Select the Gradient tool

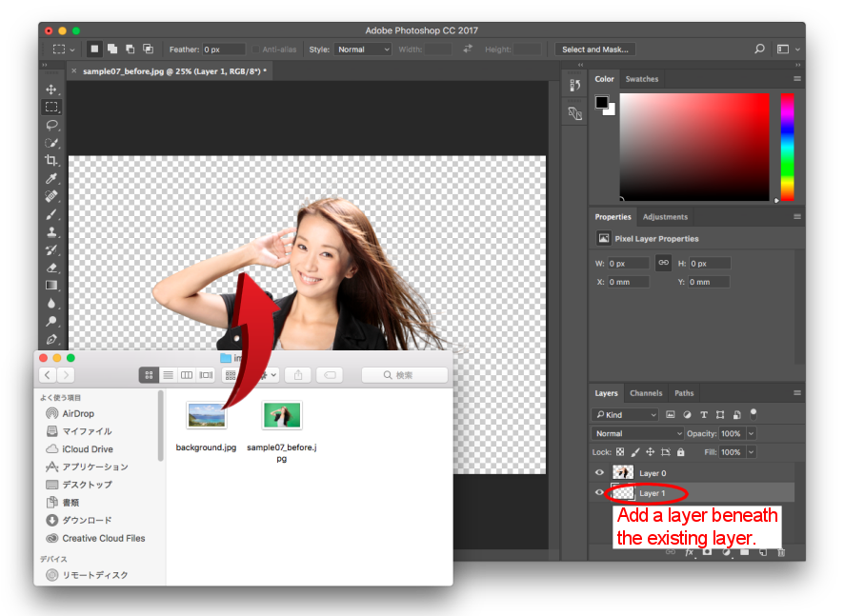[x=51, y=285]
